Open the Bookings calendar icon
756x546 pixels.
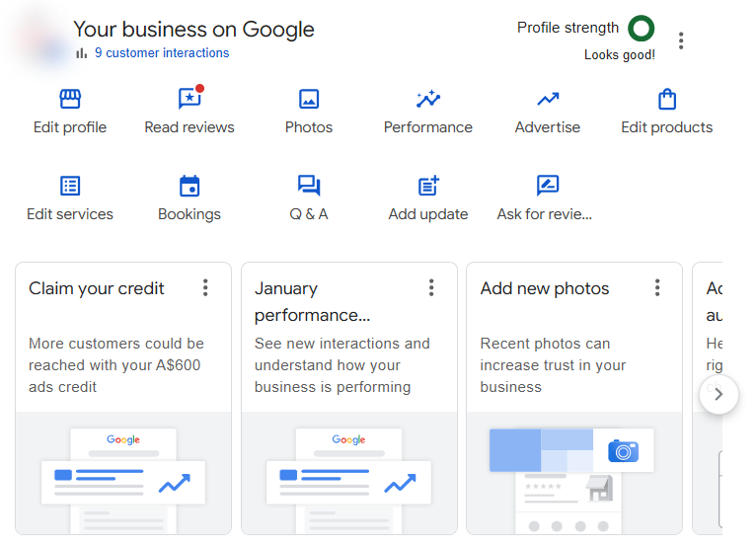tap(189, 187)
